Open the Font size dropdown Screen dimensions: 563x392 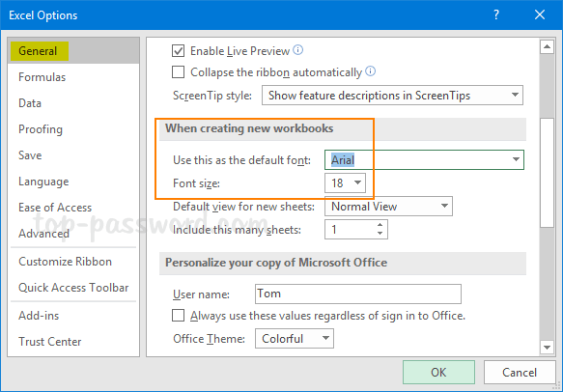pos(345,183)
